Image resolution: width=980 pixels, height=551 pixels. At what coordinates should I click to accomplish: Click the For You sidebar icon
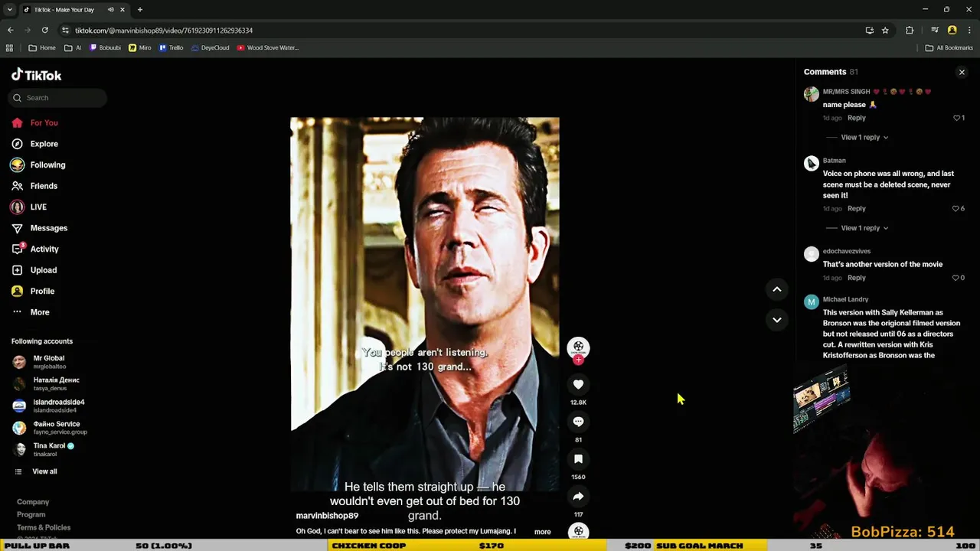pyautogui.click(x=17, y=122)
